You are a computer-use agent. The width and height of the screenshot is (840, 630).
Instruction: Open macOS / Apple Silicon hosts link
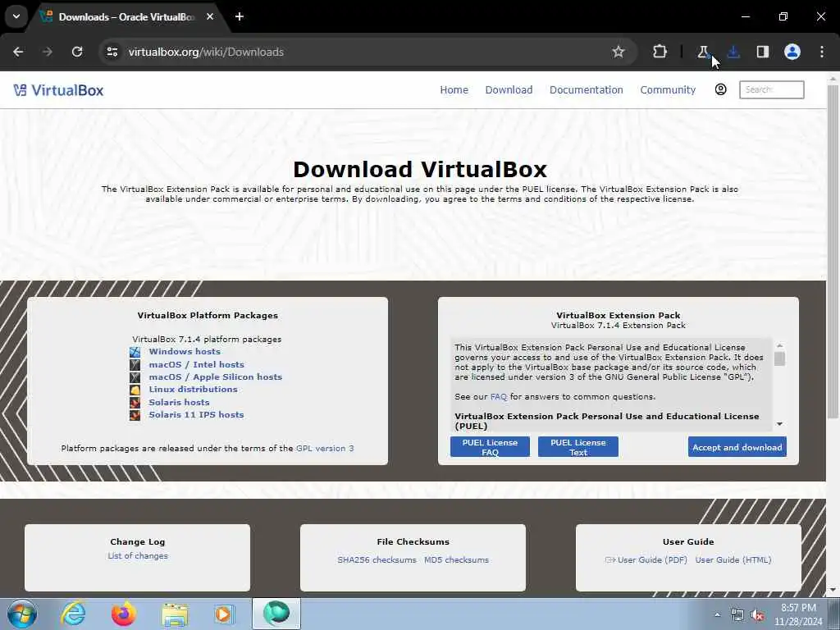[x=216, y=377]
